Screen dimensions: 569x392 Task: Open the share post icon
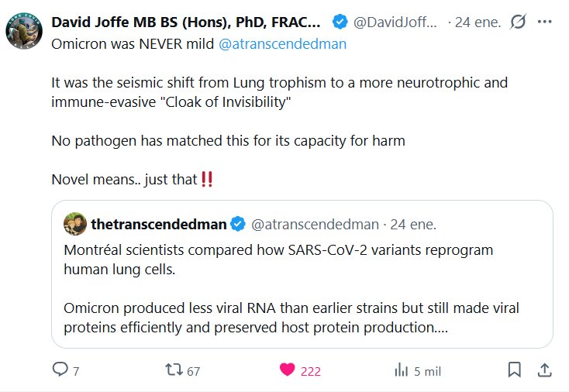544,370
